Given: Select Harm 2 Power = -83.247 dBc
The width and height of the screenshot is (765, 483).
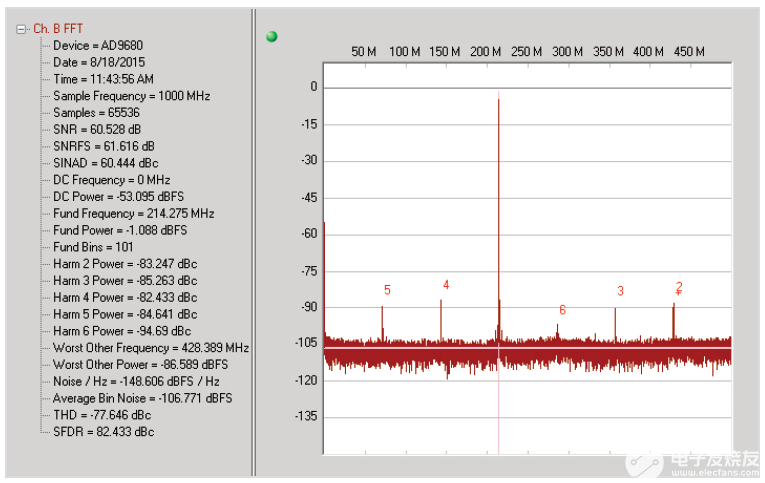Looking at the screenshot, I should tap(125, 264).
